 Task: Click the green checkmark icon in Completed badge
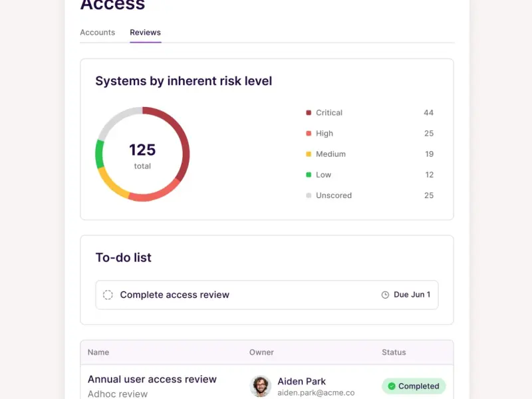coord(392,386)
